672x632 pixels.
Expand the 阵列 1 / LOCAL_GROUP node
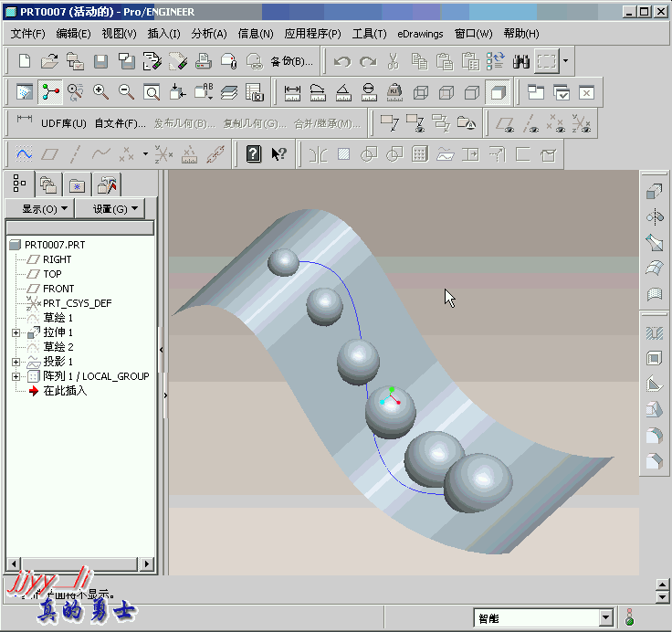pos(16,376)
